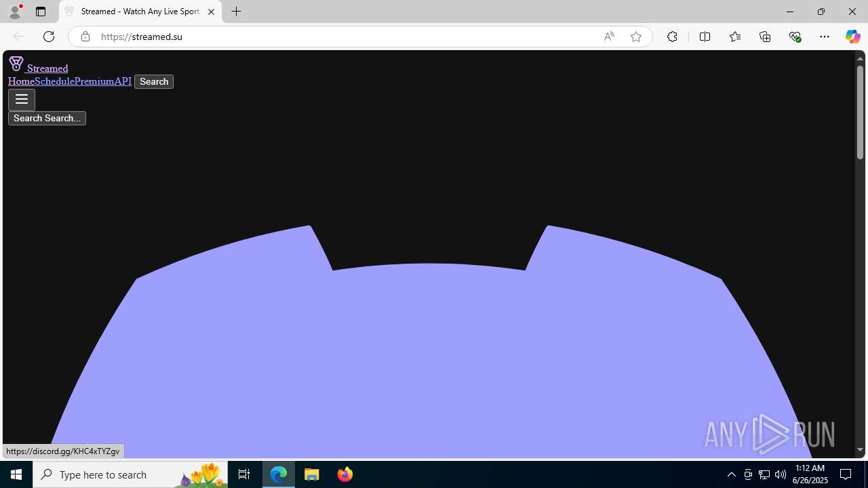Open the hamburger menu button
This screenshot has width=868, height=488.
[x=22, y=100]
